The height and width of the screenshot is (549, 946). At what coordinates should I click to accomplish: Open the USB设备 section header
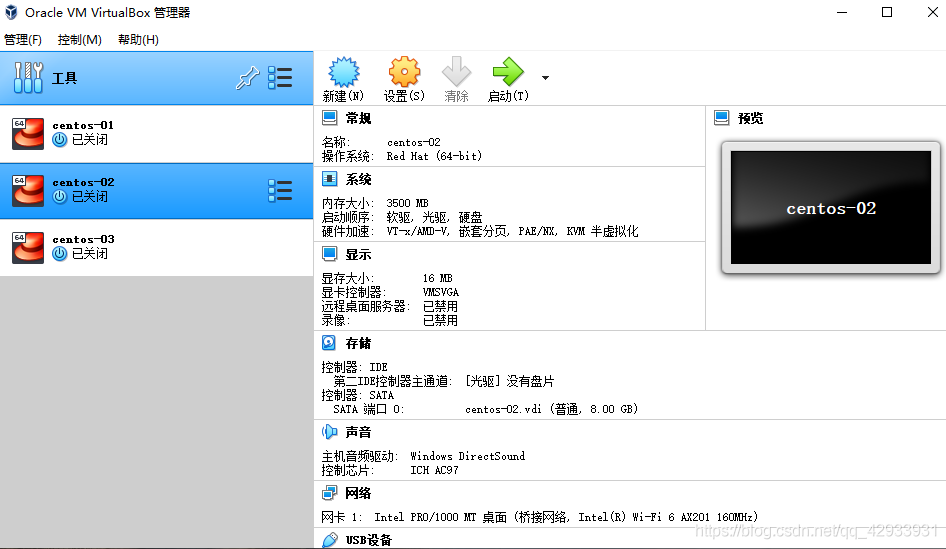point(369,540)
